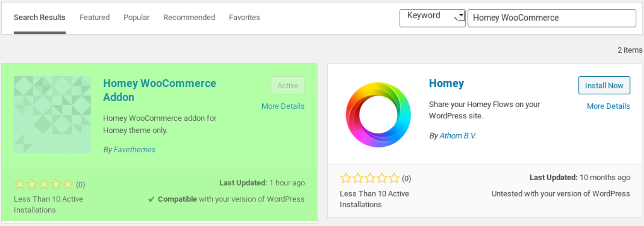
Task: Install the Homey plugin now
Action: point(604,85)
